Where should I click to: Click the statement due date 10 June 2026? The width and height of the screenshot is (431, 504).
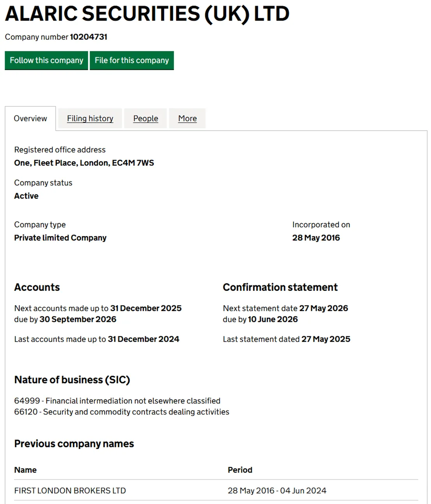[x=273, y=319]
